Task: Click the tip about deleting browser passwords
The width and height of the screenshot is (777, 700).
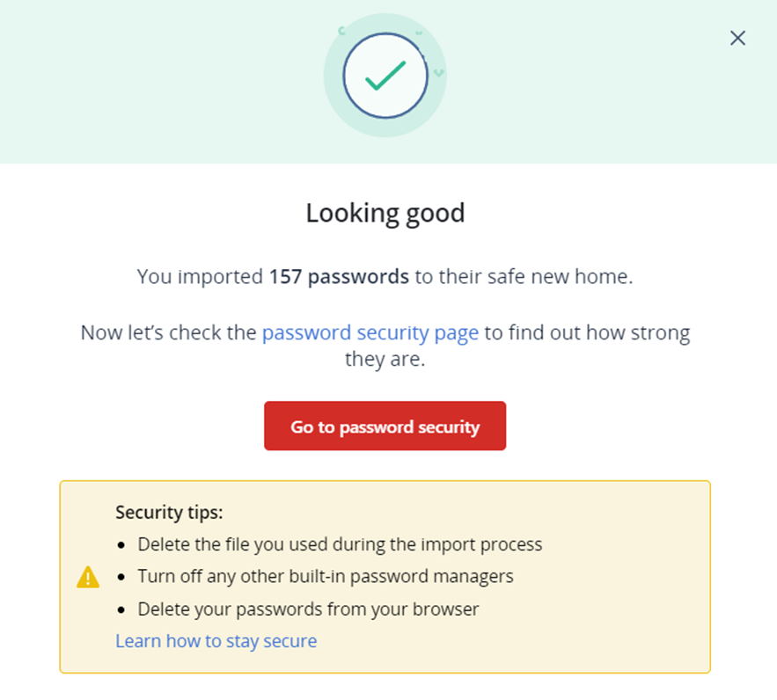Action: pyautogui.click(x=308, y=609)
